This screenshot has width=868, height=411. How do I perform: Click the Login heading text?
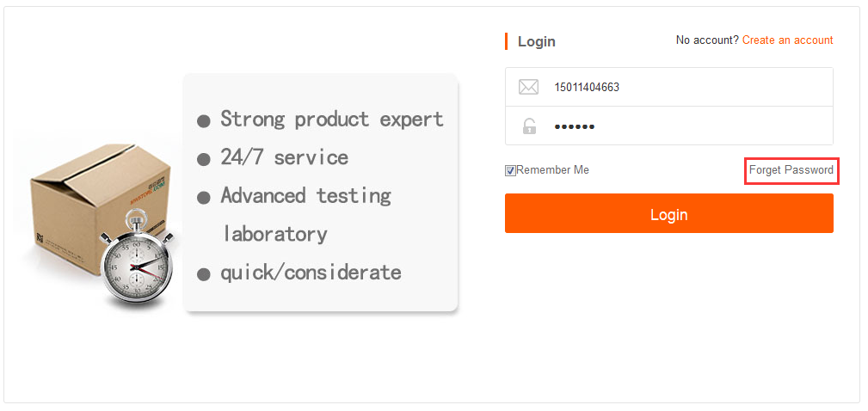pos(537,41)
